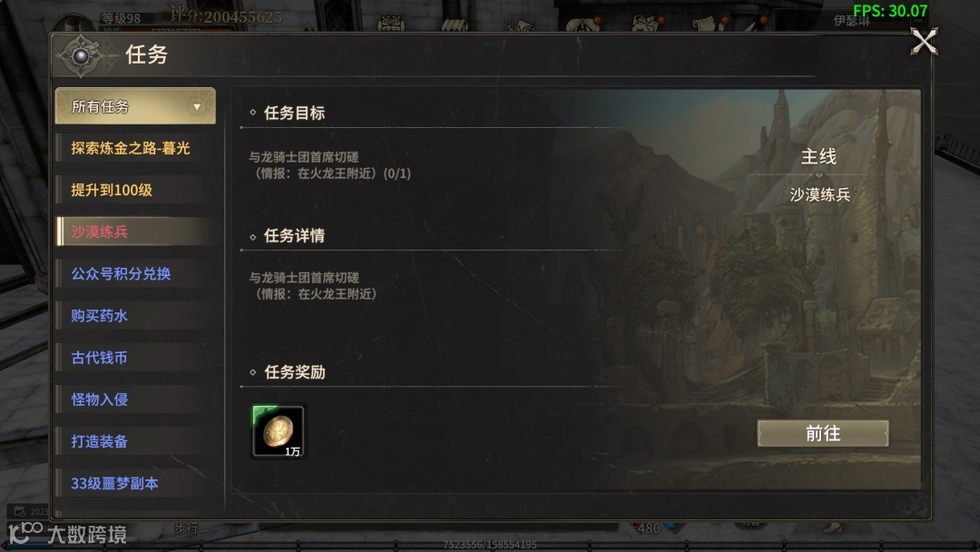Select the 探索炼金之路-暮光 quest
Viewport: 980px width, 552px height.
click(131, 148)
